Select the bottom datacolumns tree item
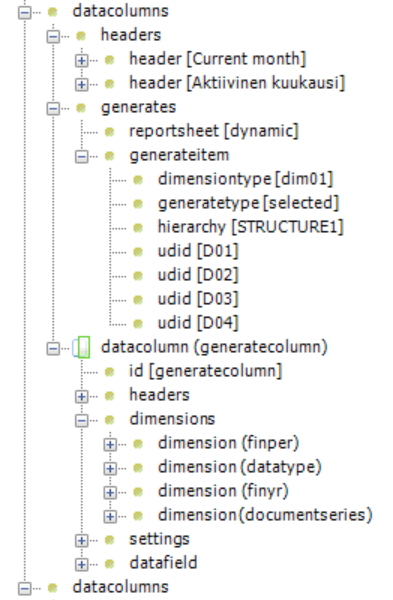393x600 pixels. coord(121,587)
